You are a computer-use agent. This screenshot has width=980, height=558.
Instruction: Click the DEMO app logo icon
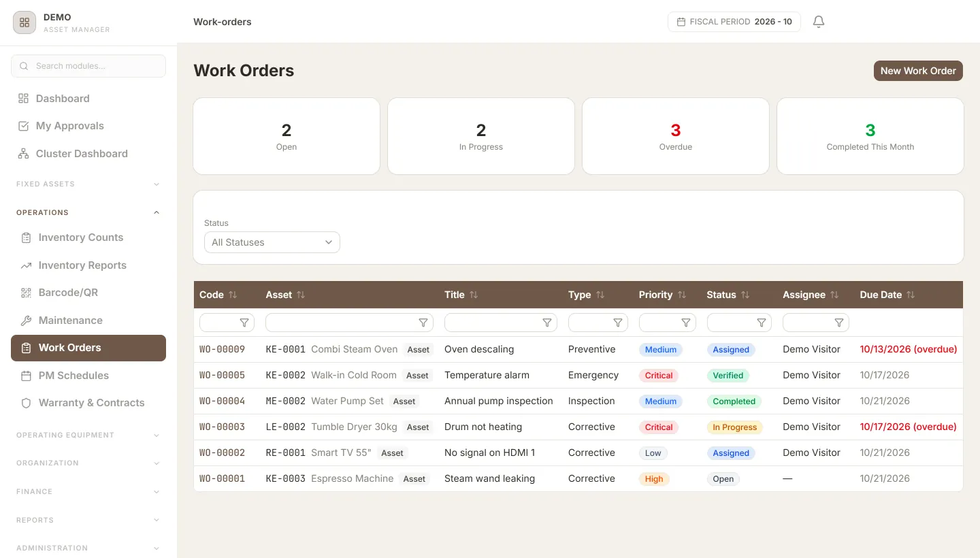tap(24, 22)
